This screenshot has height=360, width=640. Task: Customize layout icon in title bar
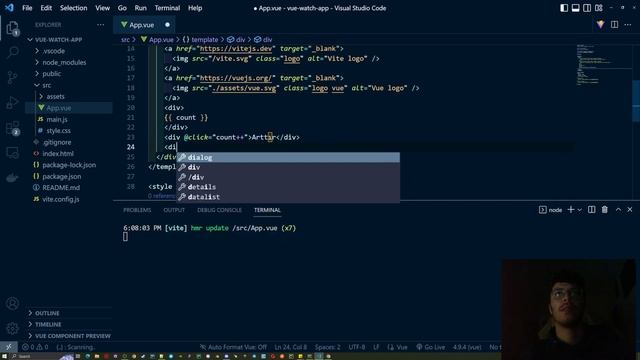(x=599, y=8)
